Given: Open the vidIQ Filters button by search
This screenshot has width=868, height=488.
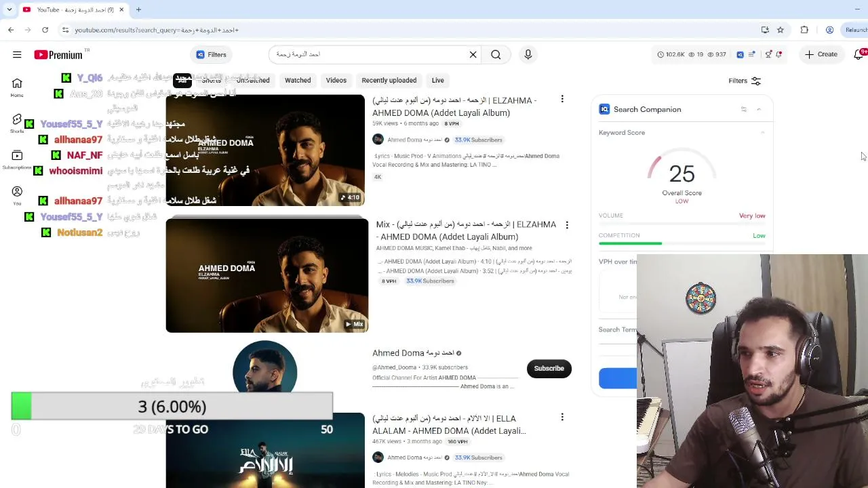Looking at the screenshot, I should pyautogui.click(x=211, y=55).
